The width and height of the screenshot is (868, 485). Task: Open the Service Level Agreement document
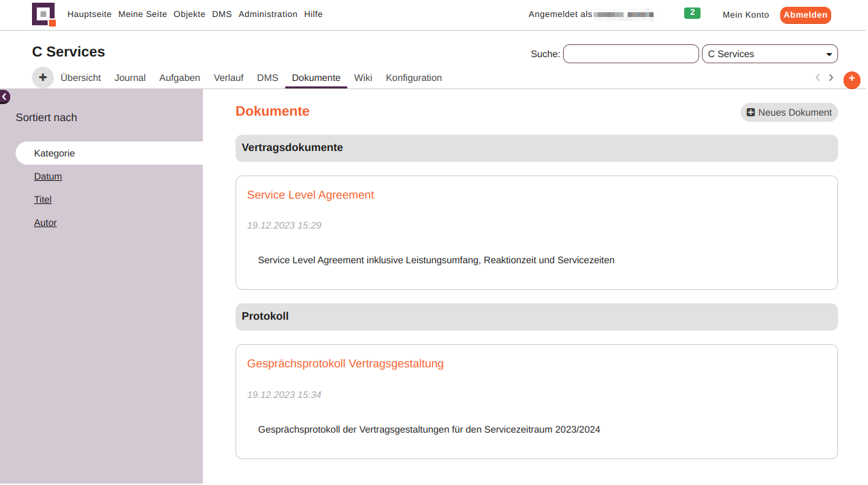point(310,195)
